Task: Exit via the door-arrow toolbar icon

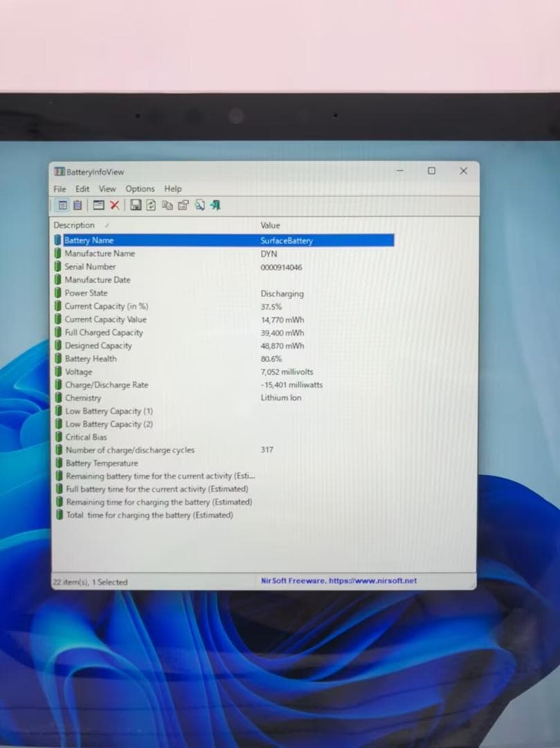Action: tap(215, 205)
